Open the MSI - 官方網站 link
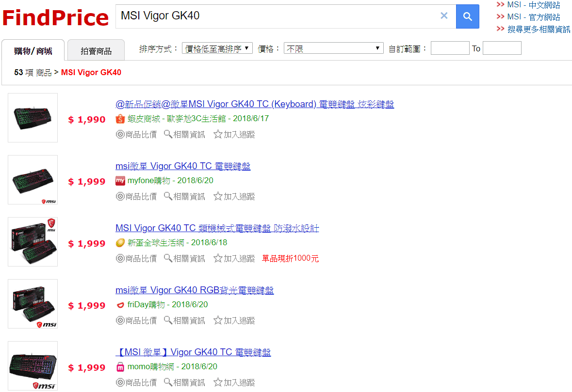Screen dimensions: 572x392 533,17
